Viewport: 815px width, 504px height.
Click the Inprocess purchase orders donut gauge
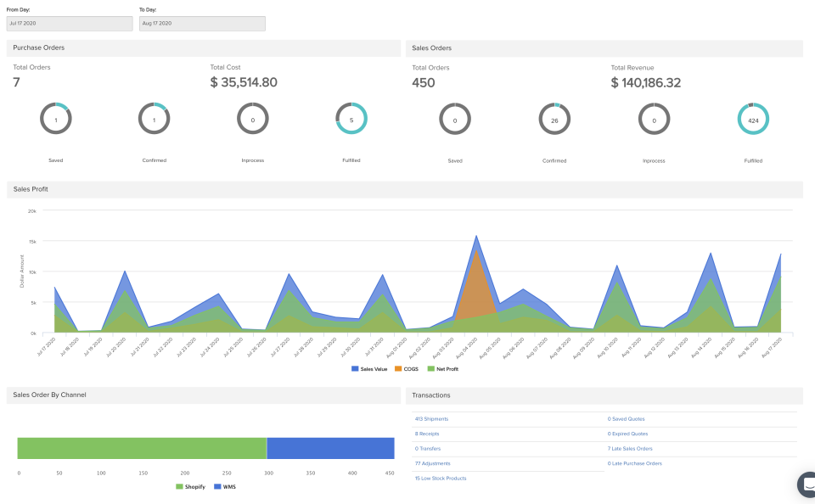(x=253, y=118)
